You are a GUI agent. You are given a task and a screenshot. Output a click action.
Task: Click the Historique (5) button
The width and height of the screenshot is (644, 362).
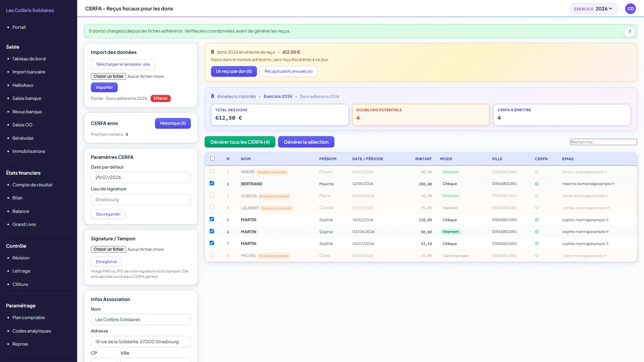pyautogui.click(x=173, y=123)
